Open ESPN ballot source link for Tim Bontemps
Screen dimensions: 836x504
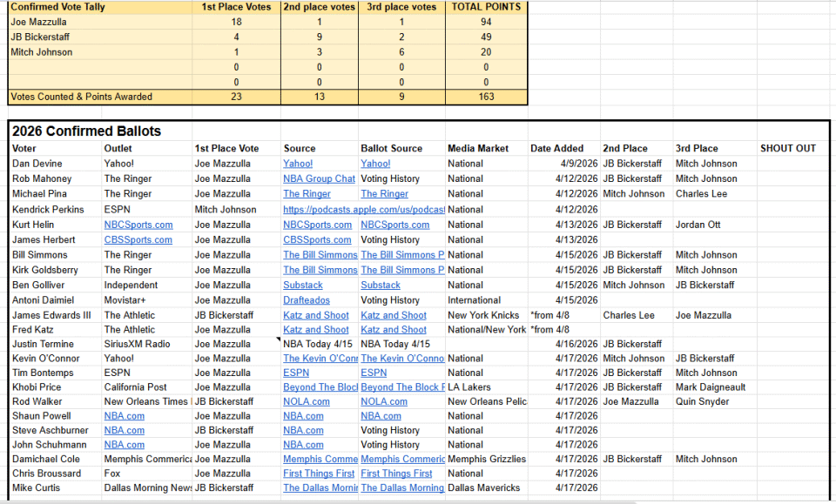(374, 373)
